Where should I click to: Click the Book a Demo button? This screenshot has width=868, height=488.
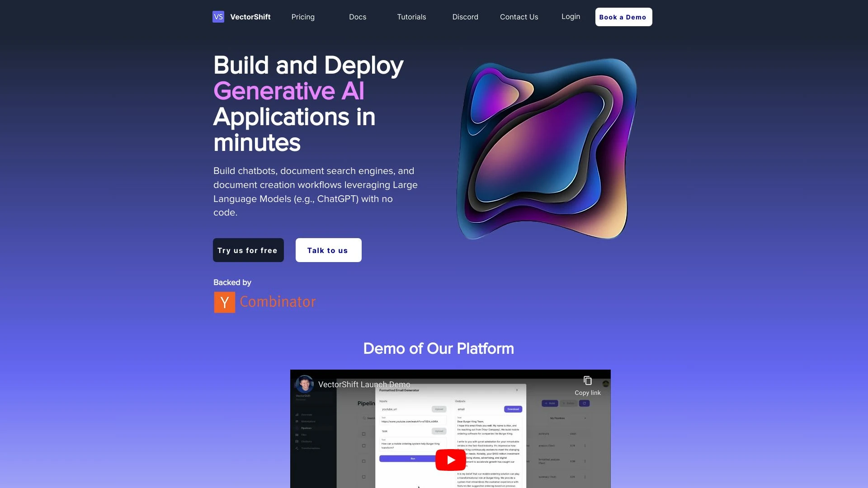tap(623, 17)
